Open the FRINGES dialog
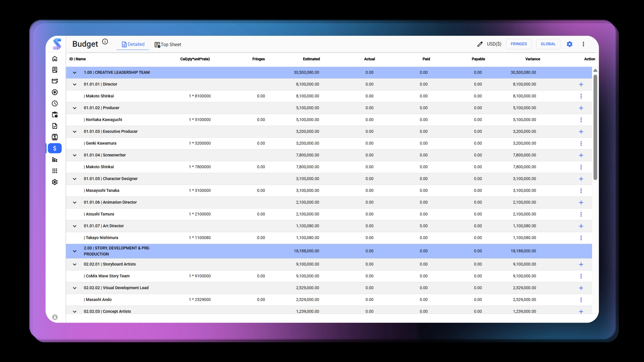Viewport: 644px width, 362px height. click(518, 44)
